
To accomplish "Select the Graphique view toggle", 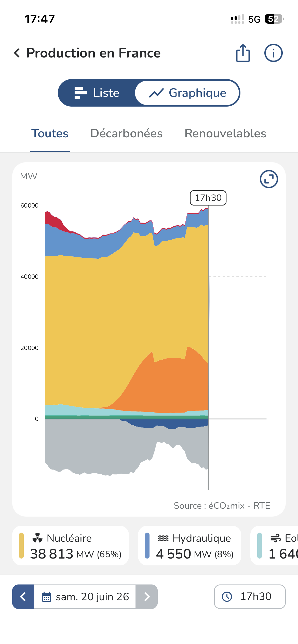I will click(187, 93).
